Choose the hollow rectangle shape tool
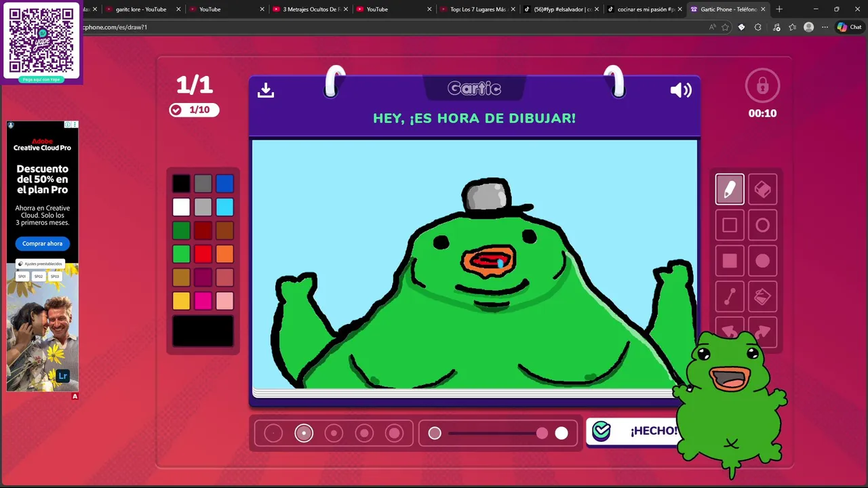868x488 pixels. (730, 225)
